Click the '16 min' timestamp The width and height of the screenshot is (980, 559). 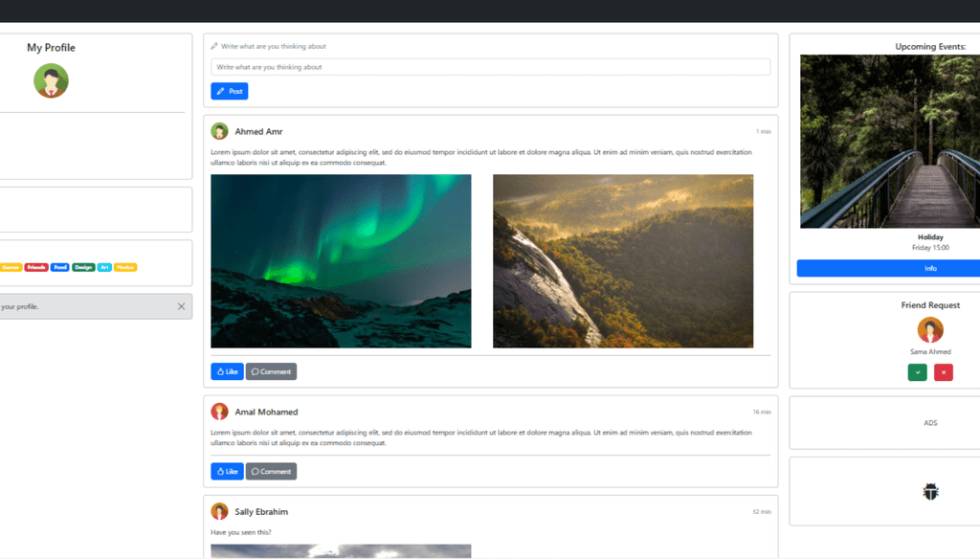click(x=762, y=412)
